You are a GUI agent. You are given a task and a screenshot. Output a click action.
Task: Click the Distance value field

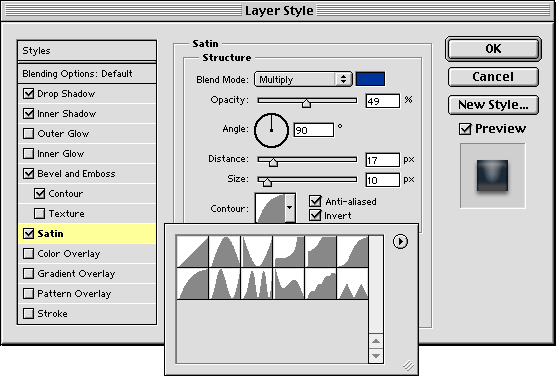tap(383, 160)
